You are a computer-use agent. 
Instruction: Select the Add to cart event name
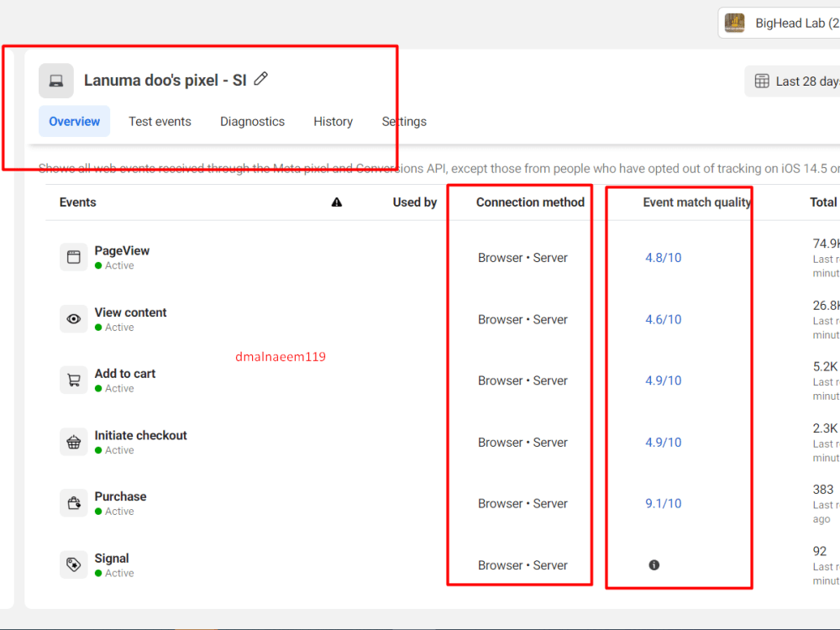point(125,374)
